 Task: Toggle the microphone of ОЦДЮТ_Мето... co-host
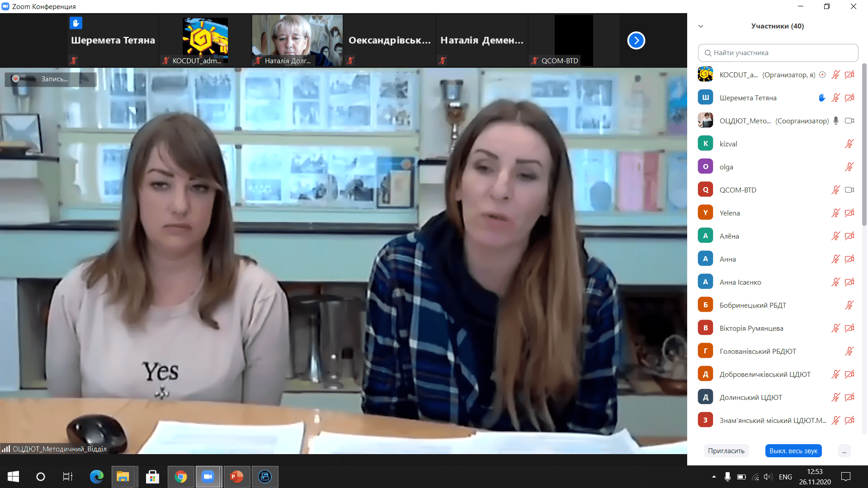835,121
